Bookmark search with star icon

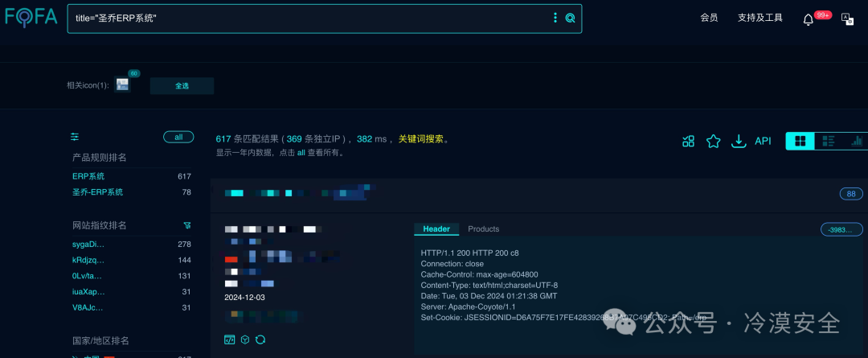tap(713, 142)
